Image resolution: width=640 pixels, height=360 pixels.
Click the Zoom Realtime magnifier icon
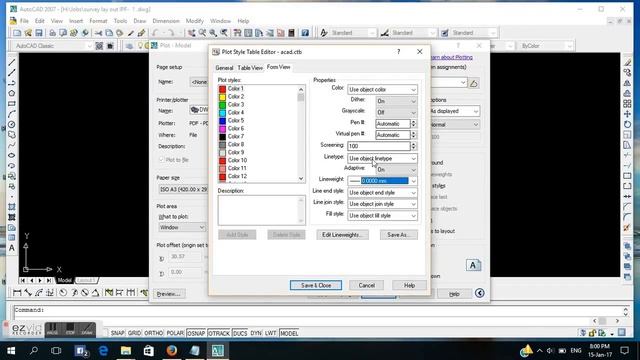[202, 33]
